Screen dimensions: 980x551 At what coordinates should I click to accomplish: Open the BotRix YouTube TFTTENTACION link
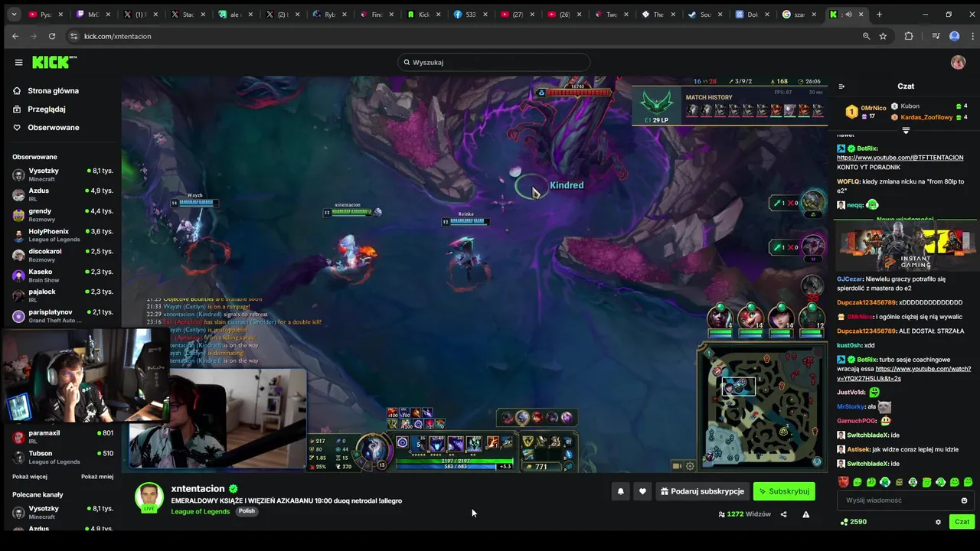[x=900, y=158]
